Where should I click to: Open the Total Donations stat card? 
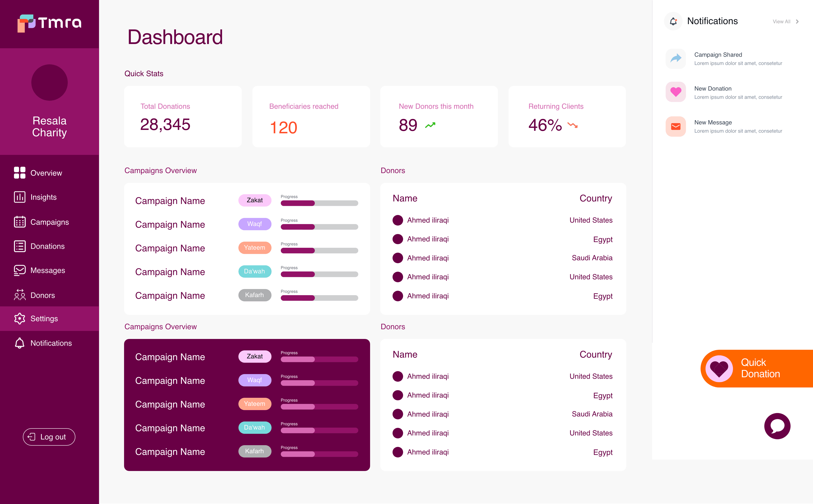[x=183, y=117]
